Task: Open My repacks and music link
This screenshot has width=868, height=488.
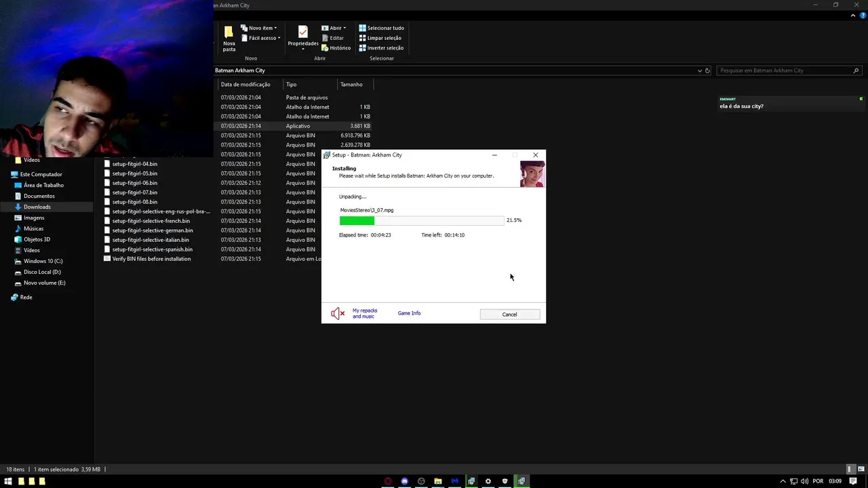Action: (x=364, y=313)
